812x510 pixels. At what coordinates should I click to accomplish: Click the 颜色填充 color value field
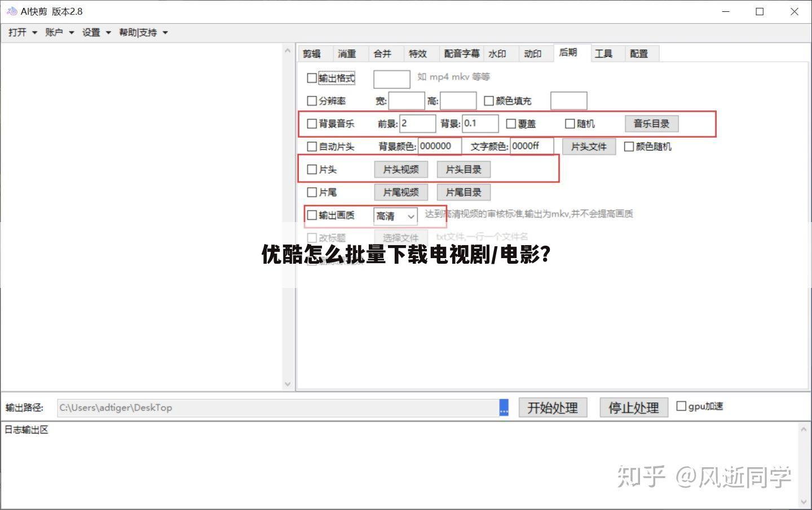(x=569, y=101)
